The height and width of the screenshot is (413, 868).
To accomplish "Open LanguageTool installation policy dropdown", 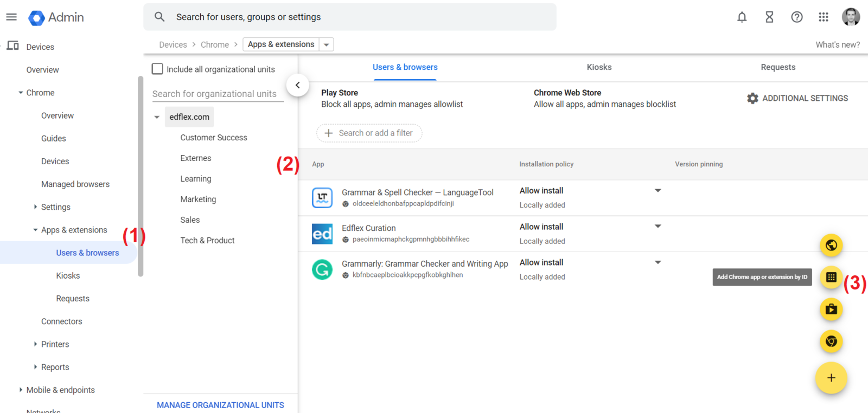I will click(658, 190).
